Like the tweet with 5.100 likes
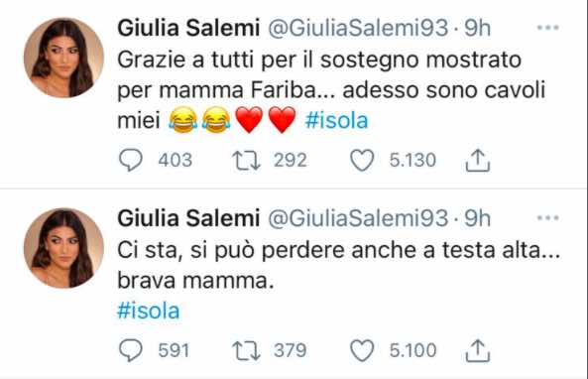588x379 pixels. [362, 350]
